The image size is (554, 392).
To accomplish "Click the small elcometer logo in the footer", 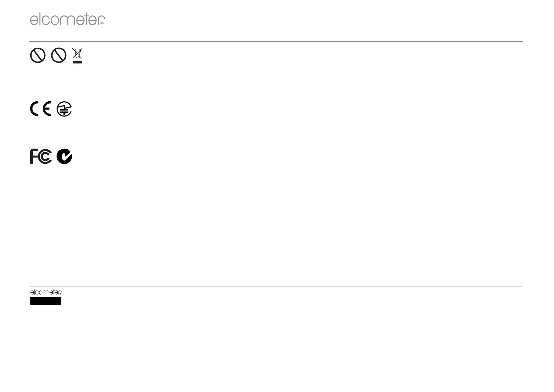I will click(46, 292).
